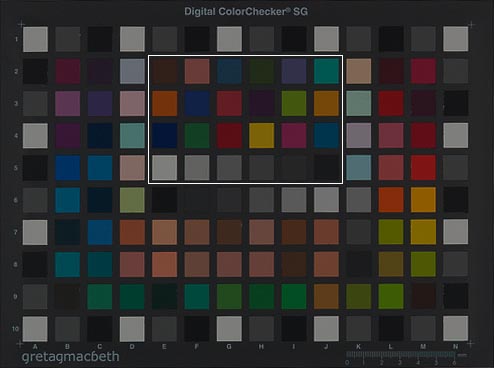The height and width of the screenshot is (368, 494).
Task: Click the gretagmacbeth logo text
Action: pos(70,357)
